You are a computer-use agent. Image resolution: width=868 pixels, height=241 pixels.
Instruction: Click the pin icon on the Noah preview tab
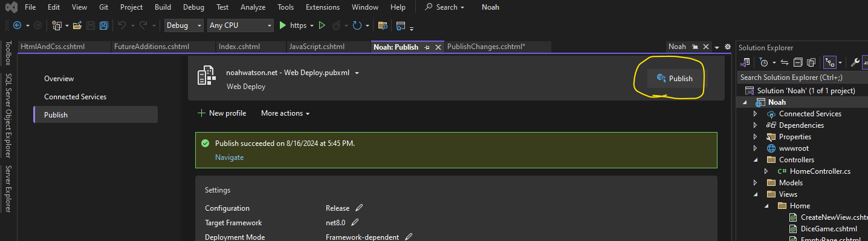(x=695, y=47)
